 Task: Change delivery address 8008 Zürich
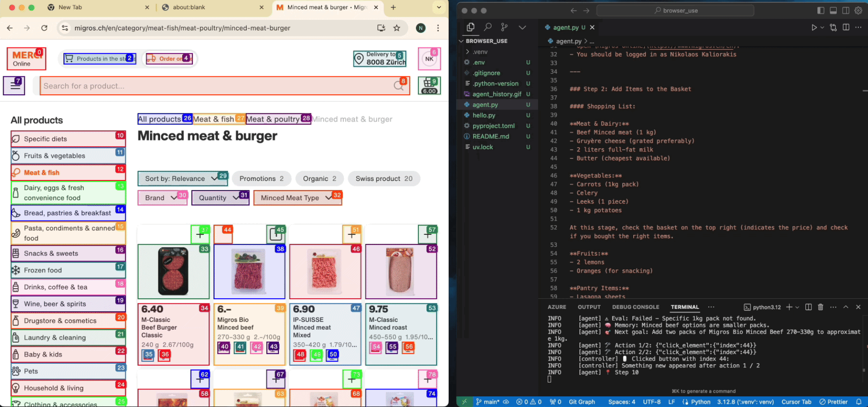[380, 59]
